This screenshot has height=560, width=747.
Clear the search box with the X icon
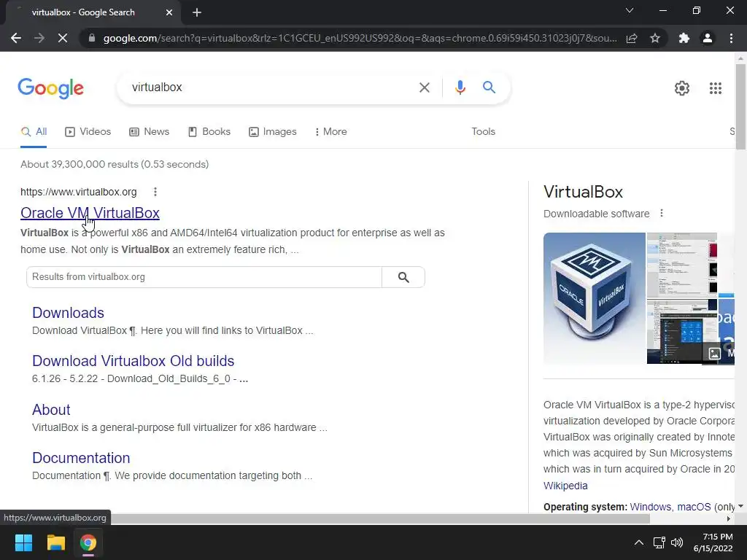(x=424, y=87)
